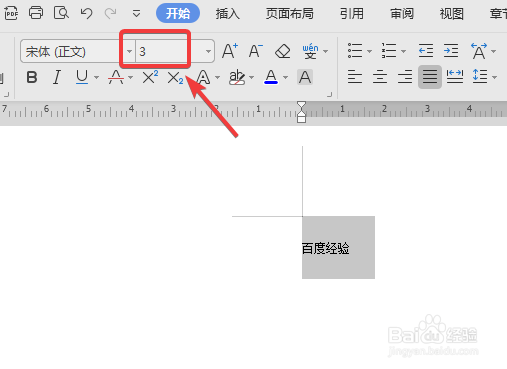
Task: Expand the text effects dropdown arrow
Action: coord(217,78)
